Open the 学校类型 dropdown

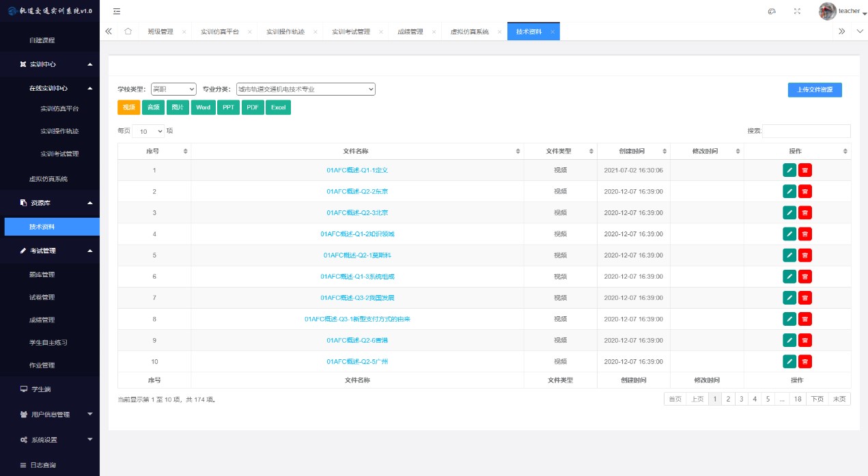173,89
